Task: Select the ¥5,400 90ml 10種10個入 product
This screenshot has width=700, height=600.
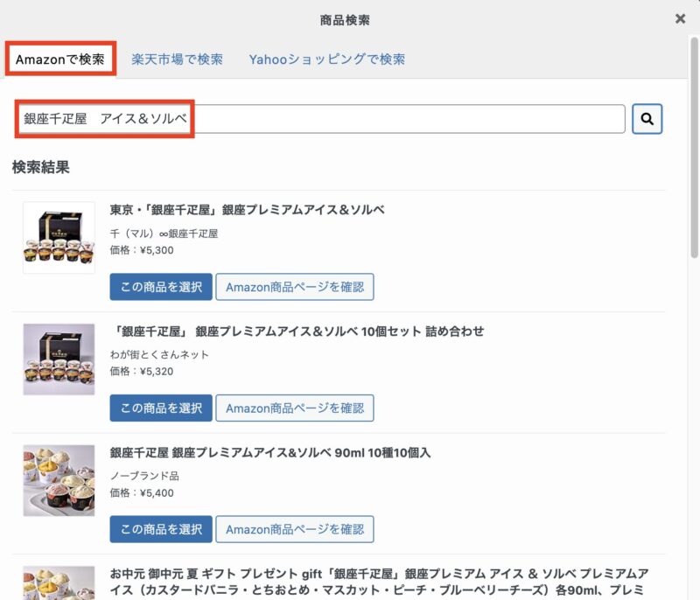Action: click(161, 529)
